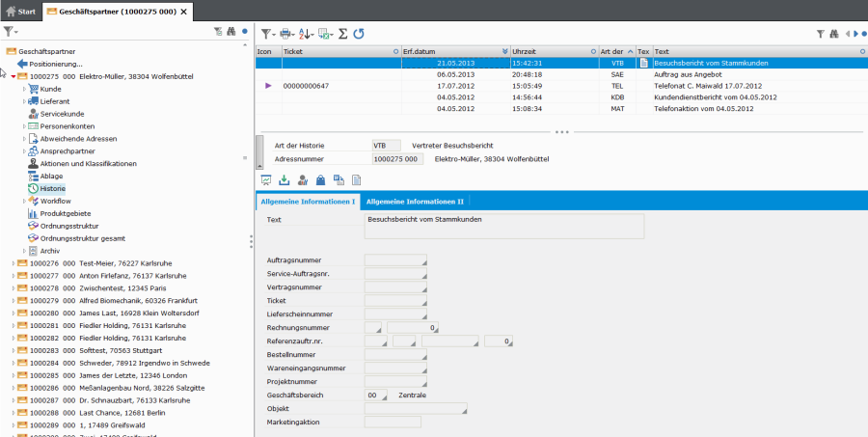Image resolution: width=868 pixels, height=437 pixels.
Task: Open the filter menu in the left tree panel
Action: (x=11, y=32)
